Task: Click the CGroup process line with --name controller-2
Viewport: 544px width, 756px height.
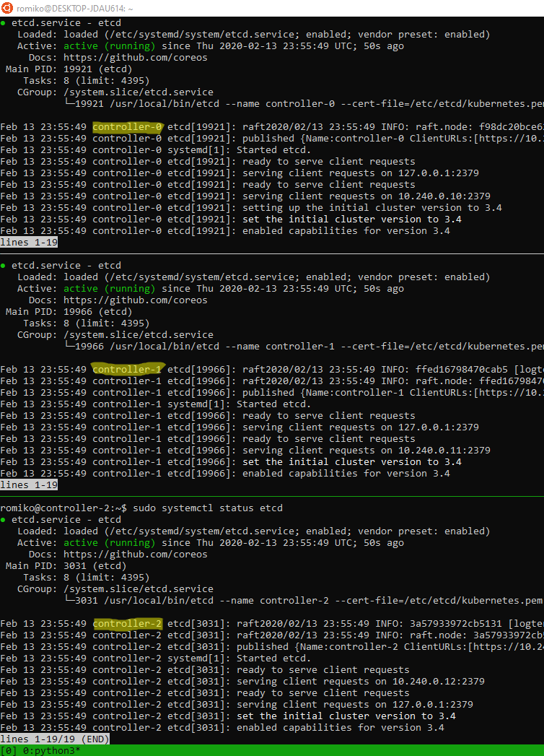Action: [304, 600]
